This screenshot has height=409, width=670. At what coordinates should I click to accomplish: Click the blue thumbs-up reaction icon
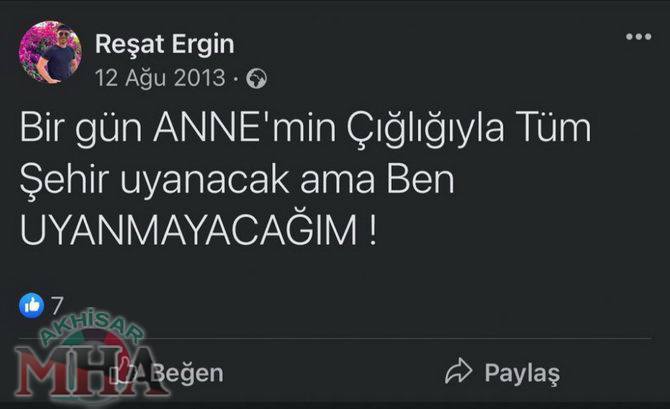(31, 306)
